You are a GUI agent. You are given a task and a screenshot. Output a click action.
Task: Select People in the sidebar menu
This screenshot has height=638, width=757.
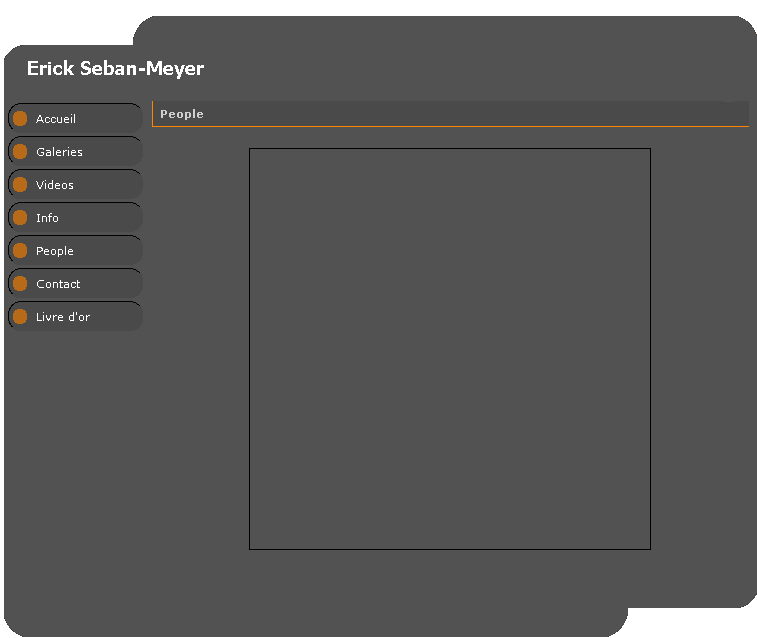click(x=55, y=251)
